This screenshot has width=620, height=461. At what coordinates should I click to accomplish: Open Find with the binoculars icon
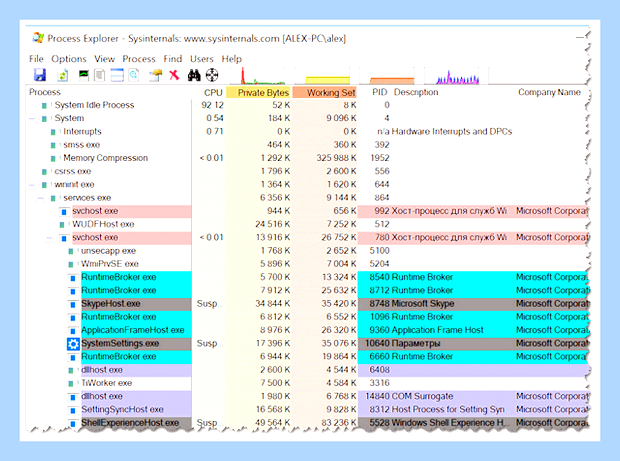pos(194,75)
